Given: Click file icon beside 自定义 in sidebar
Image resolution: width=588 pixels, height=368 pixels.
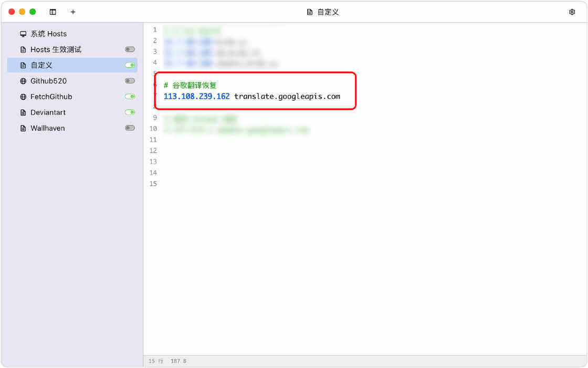Looking at the screenshot, I should tap(23, 65).
